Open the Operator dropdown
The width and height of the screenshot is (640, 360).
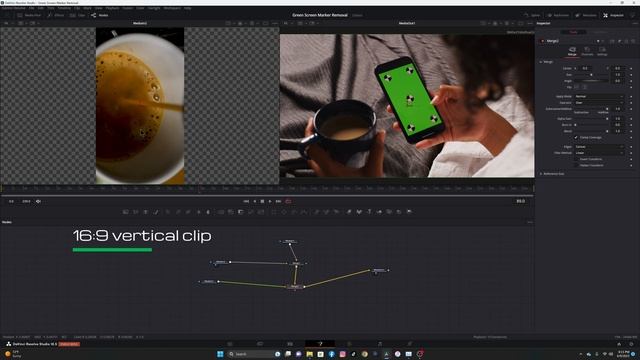(x=599, y=102)
